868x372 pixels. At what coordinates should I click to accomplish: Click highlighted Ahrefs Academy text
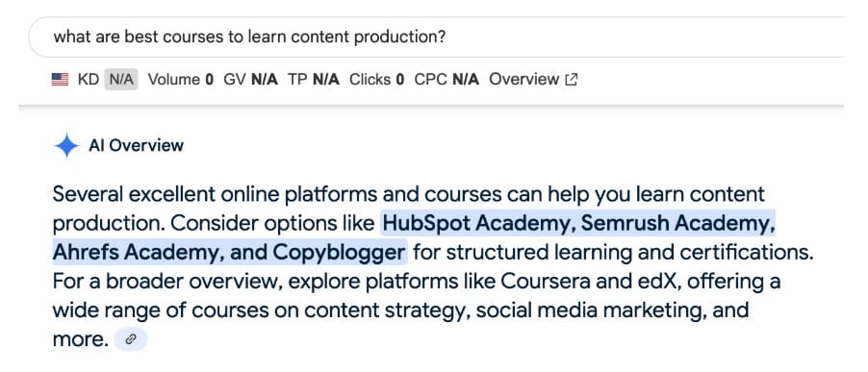(139, 253)
